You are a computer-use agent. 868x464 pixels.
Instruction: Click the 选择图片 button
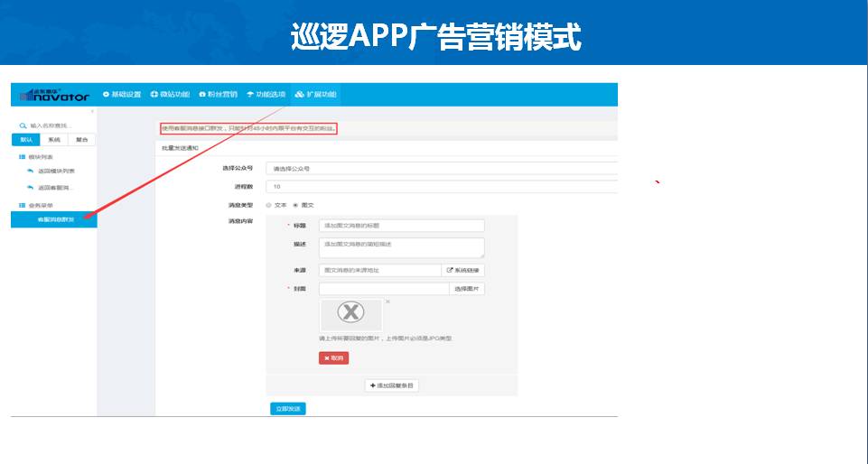click(467, 289)
